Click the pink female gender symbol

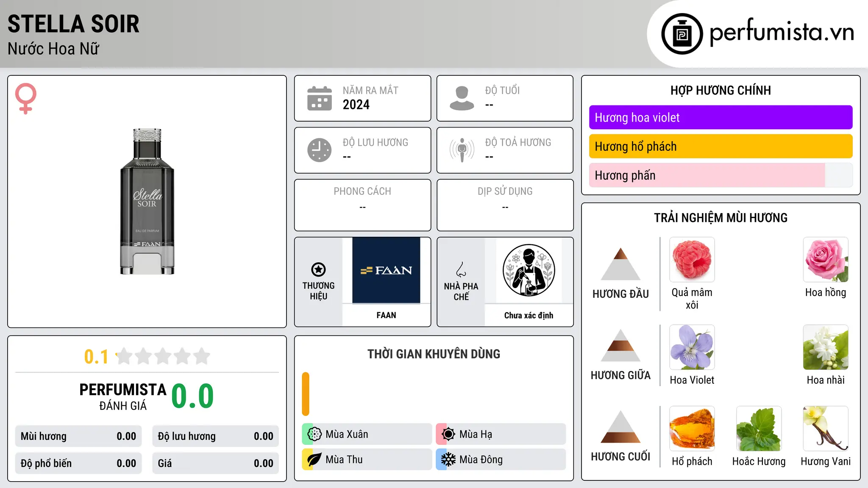pyautogui.click(x=26, y=99)
